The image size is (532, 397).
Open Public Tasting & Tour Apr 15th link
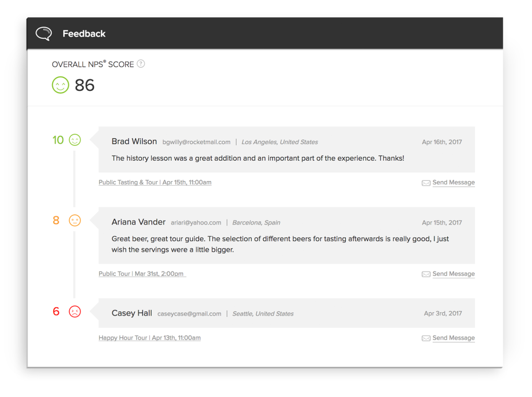(155, 182)
